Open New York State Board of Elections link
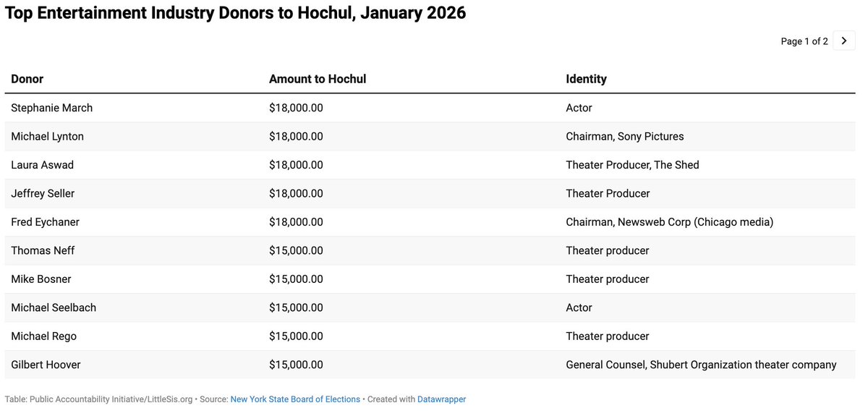868x416 pixels. click(x=295, y=399)
